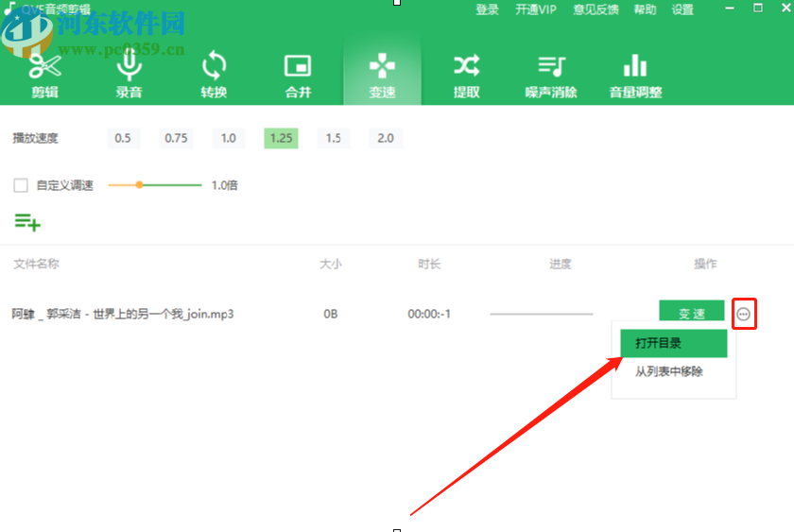Choose 打开目录 from the context menu
Image resolution: width=794 pixels, height=532 pixels.
(673, 343)
